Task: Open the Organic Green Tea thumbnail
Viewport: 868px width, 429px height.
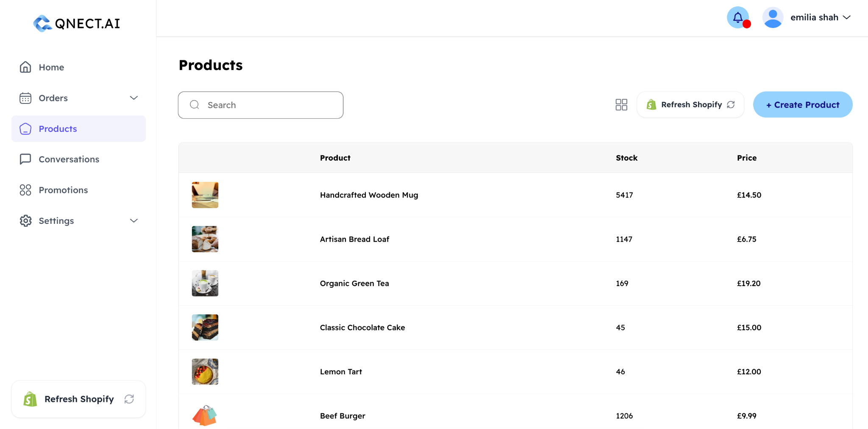Action: click(205, 283)
